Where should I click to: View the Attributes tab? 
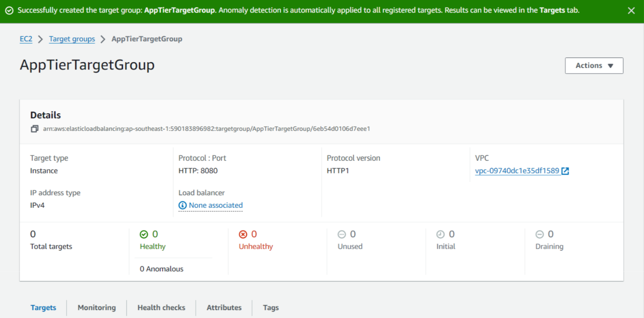click(224, 308)
